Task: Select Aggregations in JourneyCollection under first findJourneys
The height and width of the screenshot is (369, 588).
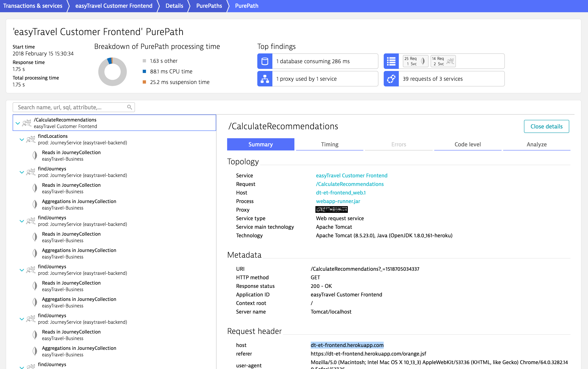Action: [114, 204]
